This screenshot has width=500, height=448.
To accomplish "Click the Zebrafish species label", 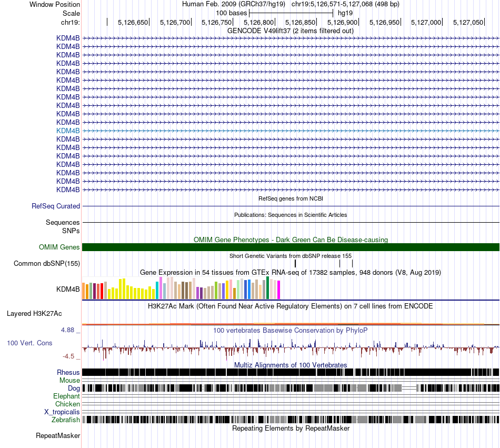I will point(66,420).
